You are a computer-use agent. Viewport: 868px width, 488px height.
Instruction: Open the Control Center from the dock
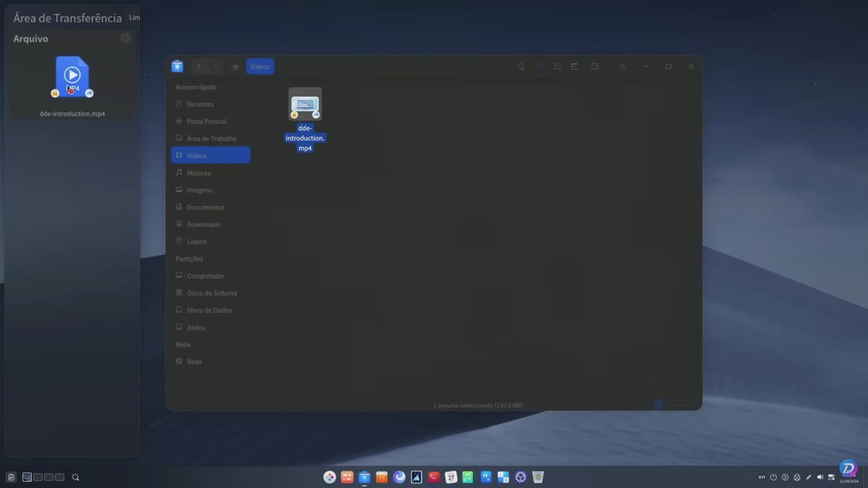[520, 477]
